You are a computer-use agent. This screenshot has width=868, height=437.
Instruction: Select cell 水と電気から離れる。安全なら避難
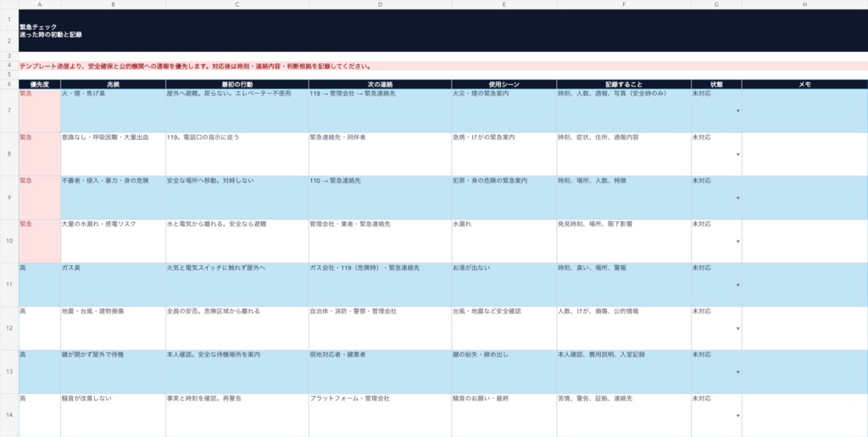(237, 241)
